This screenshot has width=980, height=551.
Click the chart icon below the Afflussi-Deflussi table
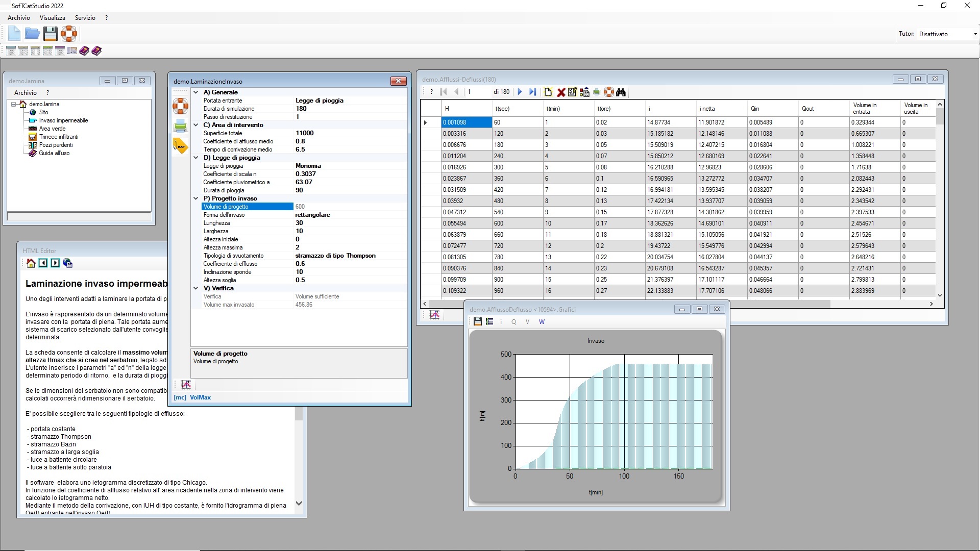434,315
